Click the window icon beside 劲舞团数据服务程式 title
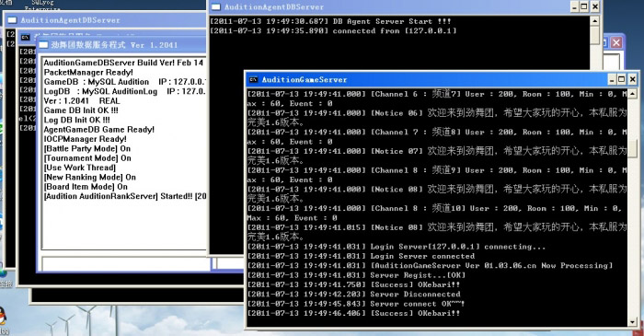Viewport: 644px width, 336px height. click(43, 45)
